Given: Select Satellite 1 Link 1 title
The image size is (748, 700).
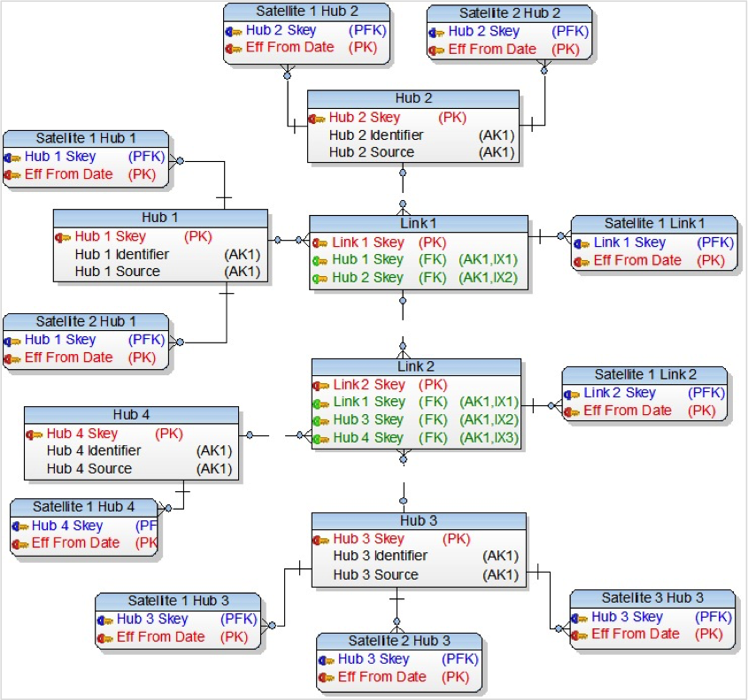Looking at the screenshot, I should (654, 224).
